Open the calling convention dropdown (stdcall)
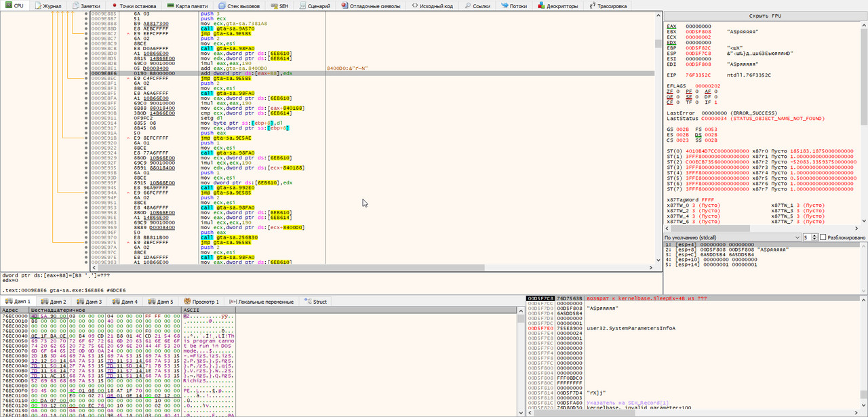The height and width of the screenshot is (417, 868). [732, 237]
